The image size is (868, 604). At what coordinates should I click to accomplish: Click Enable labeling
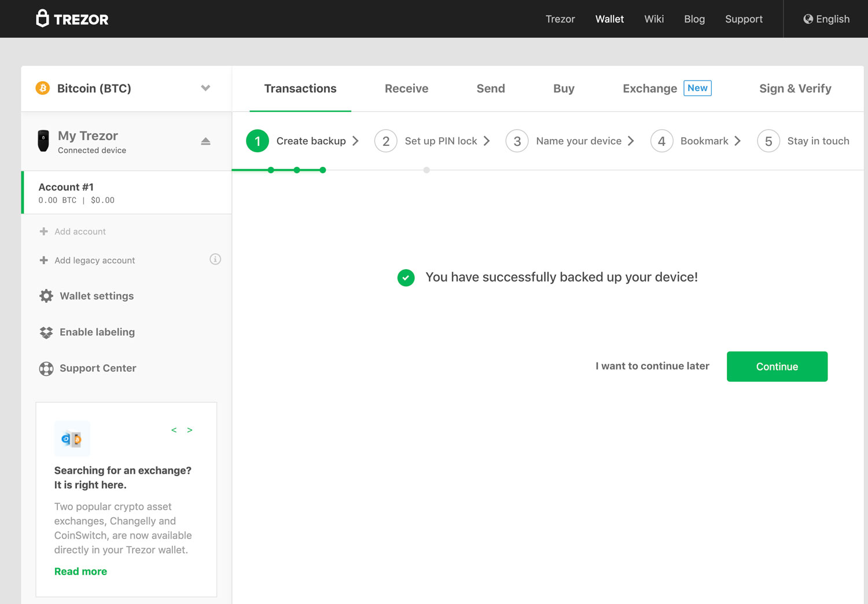[x=97, y=332]
